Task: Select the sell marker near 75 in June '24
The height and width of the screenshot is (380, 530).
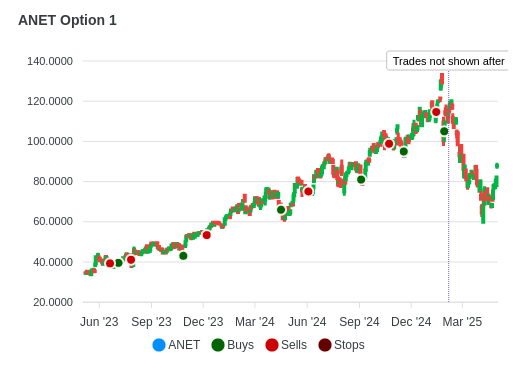Action: 308,192
